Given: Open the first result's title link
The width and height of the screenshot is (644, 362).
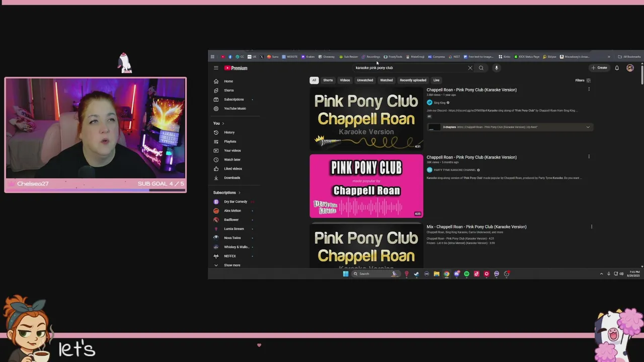Looking at the screenshot, I should pyautogui.click(x=471, y=90).
